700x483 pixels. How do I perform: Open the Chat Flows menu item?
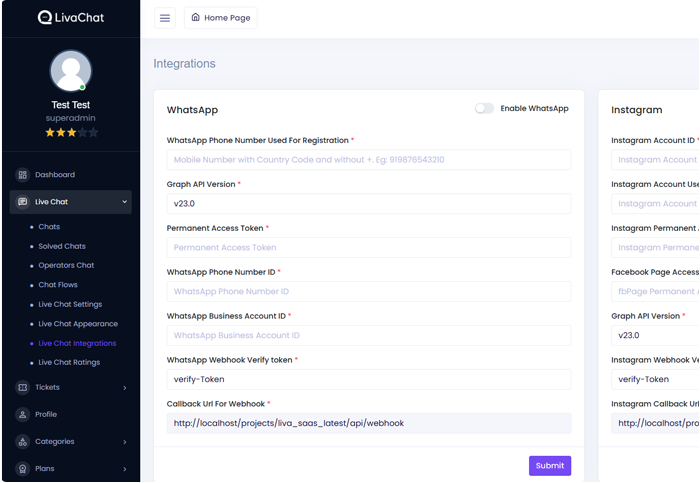click(x=58, y=285)
